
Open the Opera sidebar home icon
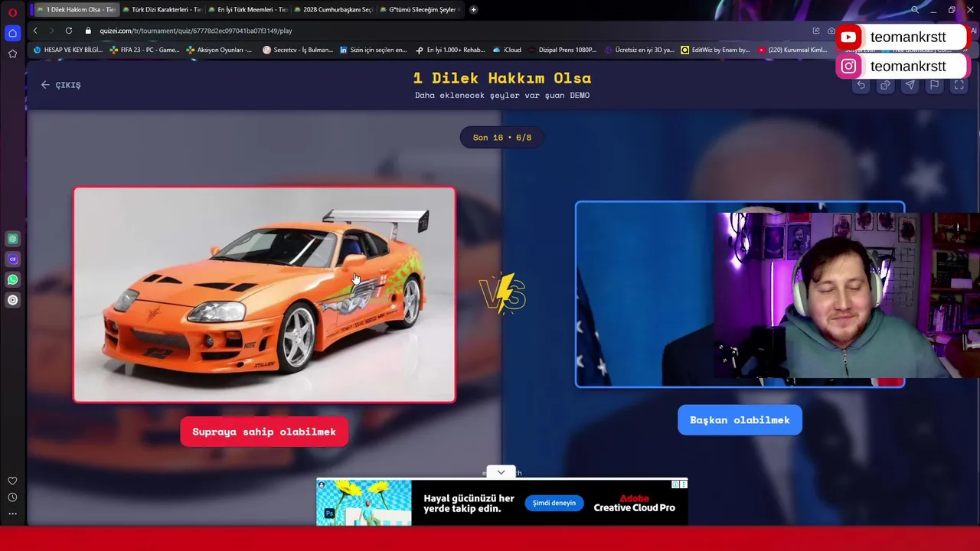coord(12,33)
